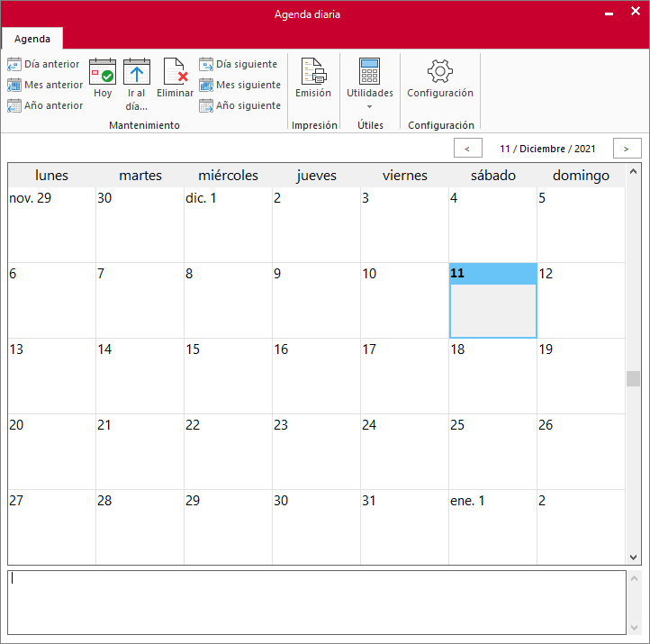Click the next (>) date button
The width and height of the screenshot is (650, 644).
pos(627,148)
